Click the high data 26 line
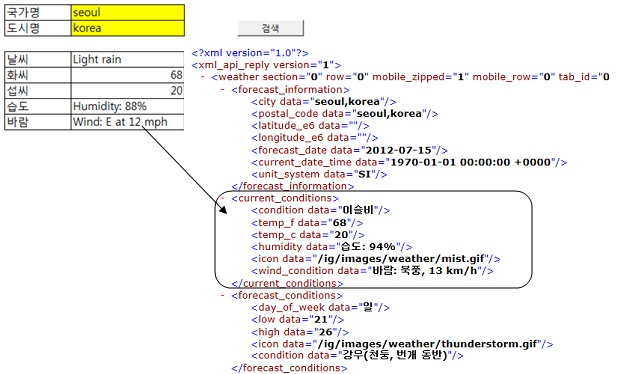This screenshot has width=618, height=374. pos(300,332)
